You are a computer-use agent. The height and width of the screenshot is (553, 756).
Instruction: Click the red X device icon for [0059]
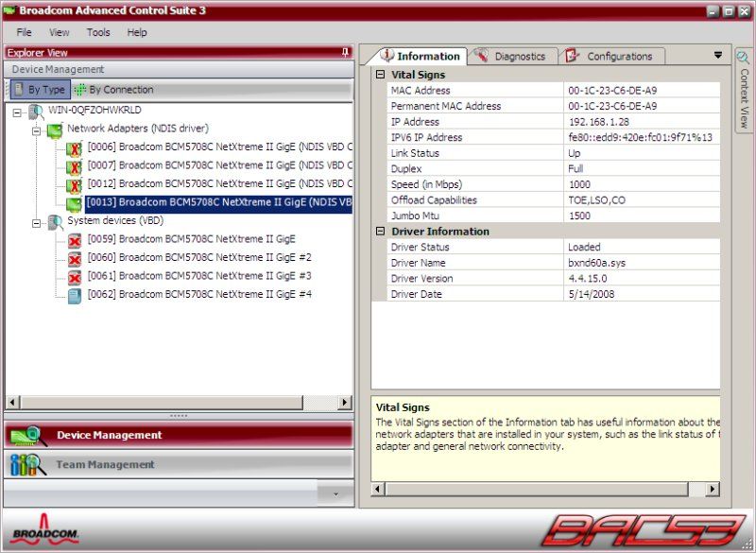coord(75,241)
